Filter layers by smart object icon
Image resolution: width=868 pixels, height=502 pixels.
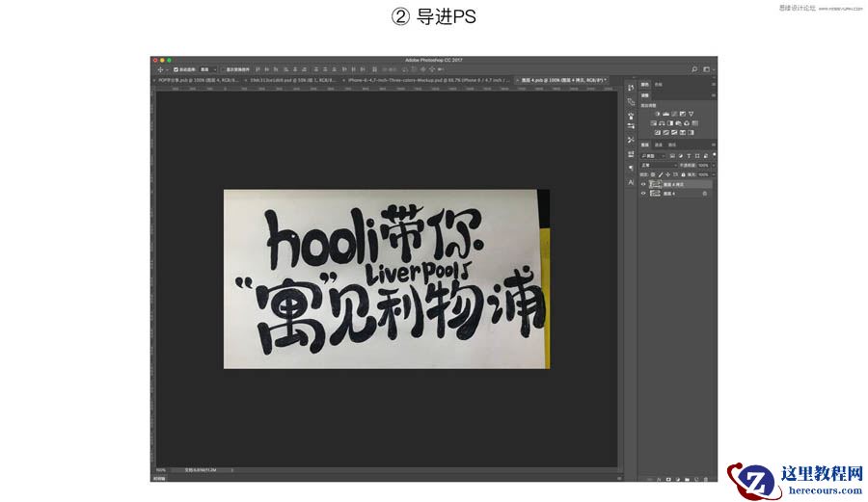[706, 156]
